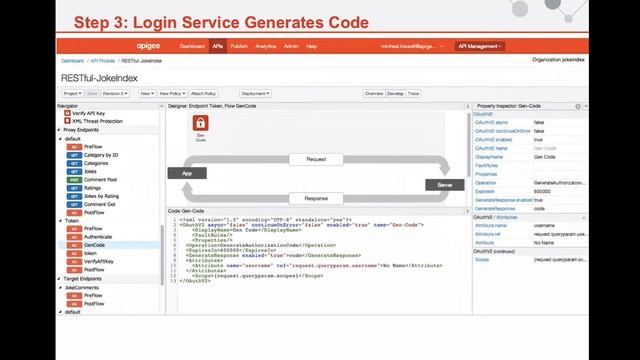Click the Response box in the designer flow

(x=316, y=198)
